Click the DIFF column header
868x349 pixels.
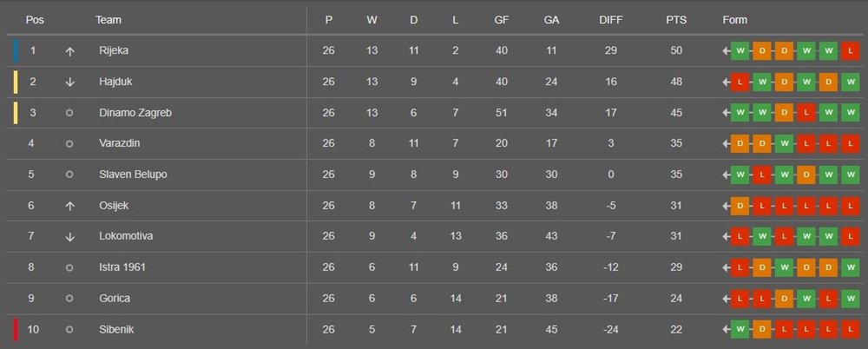pyautogui.click(x=611, y=20)
